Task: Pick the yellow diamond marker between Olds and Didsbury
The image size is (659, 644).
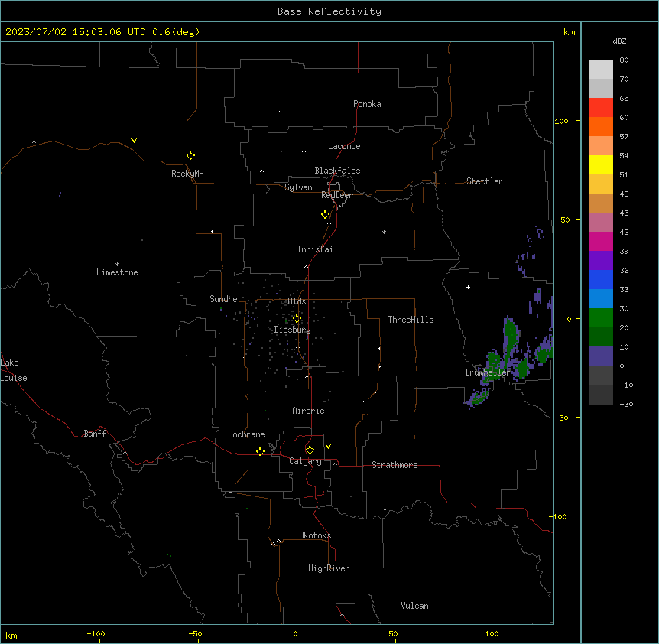Action: (297, 319)
